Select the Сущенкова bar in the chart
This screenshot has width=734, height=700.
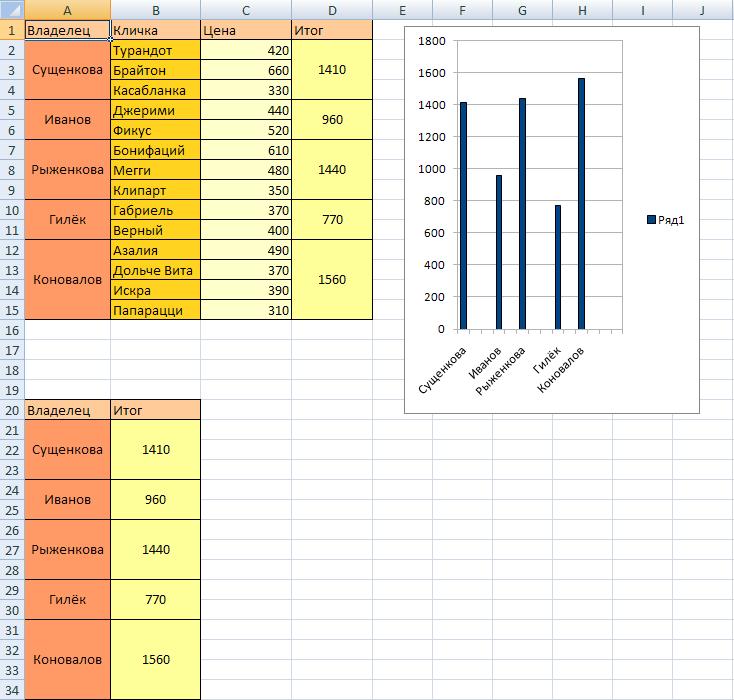coord(463,216)
